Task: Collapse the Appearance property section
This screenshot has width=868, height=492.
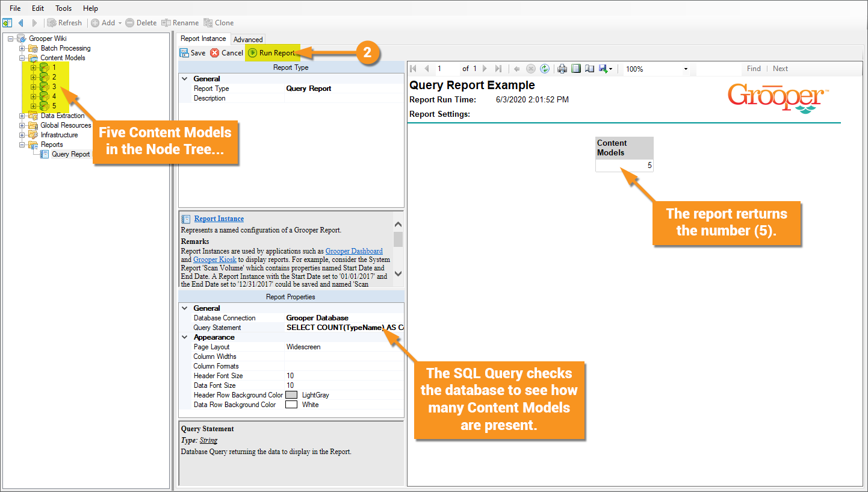Action: [x=185, y=337]
